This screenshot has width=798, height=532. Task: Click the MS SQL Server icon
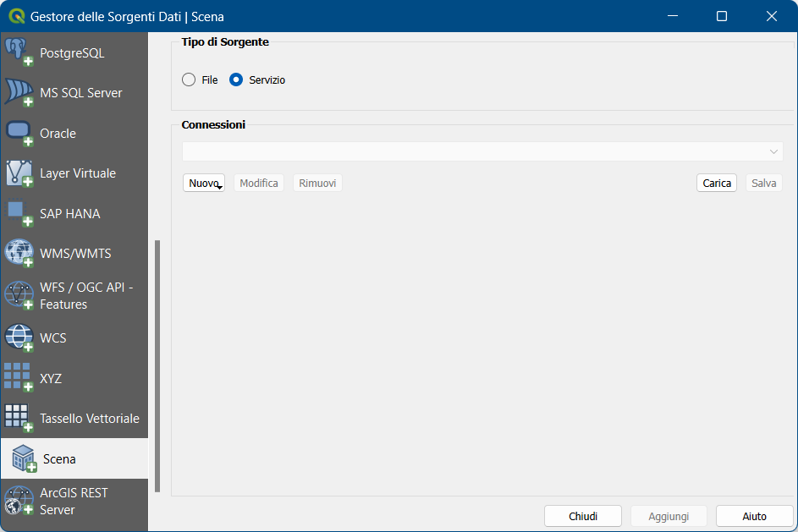pos(19,92)
